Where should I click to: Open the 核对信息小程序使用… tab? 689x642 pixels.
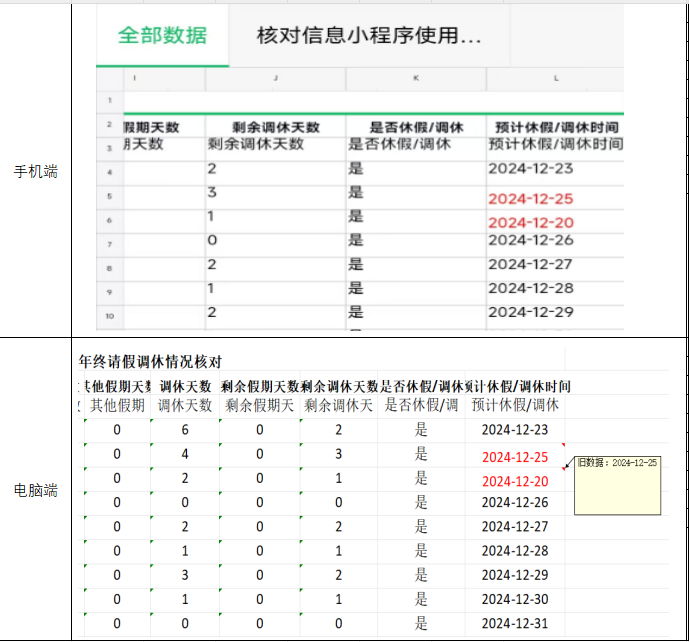click(x=369, y=35)
